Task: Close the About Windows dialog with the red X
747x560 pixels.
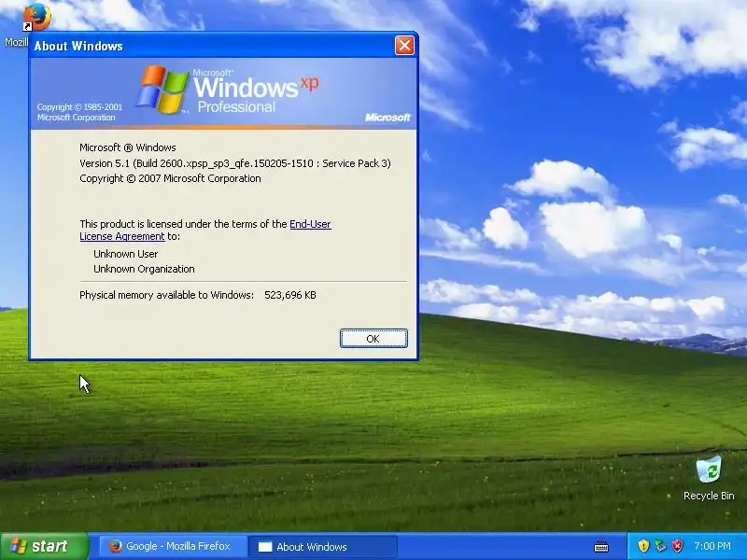Action: [x=404, y=46]
